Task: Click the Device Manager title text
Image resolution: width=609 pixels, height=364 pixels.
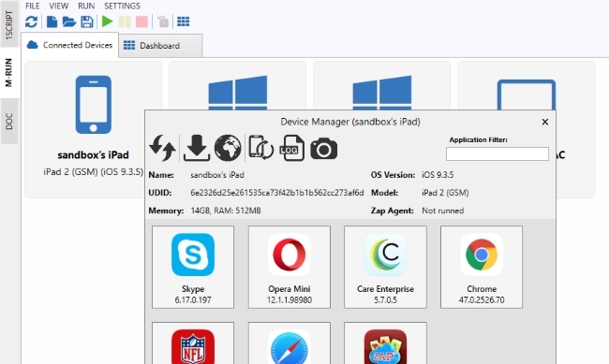Action: [350, 122]
